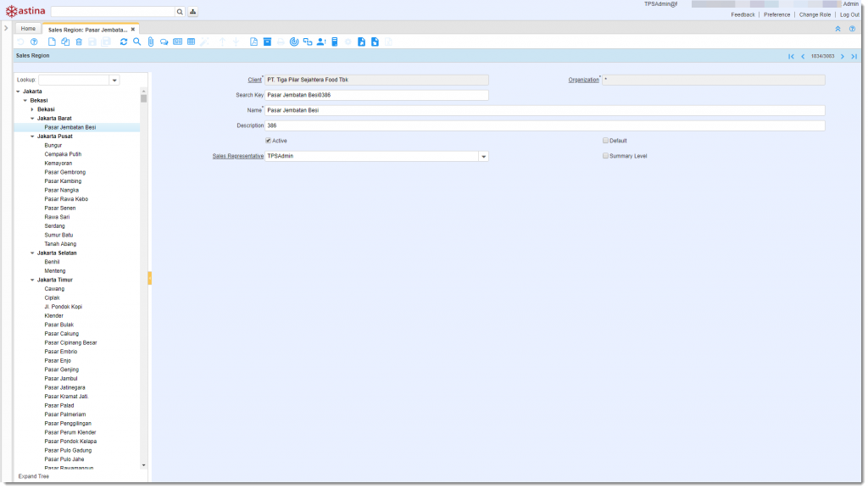The height and width of the screenshot is (489, 868).
Task: Switch to grid view via toolbar icon
Action: click(191, 42)
